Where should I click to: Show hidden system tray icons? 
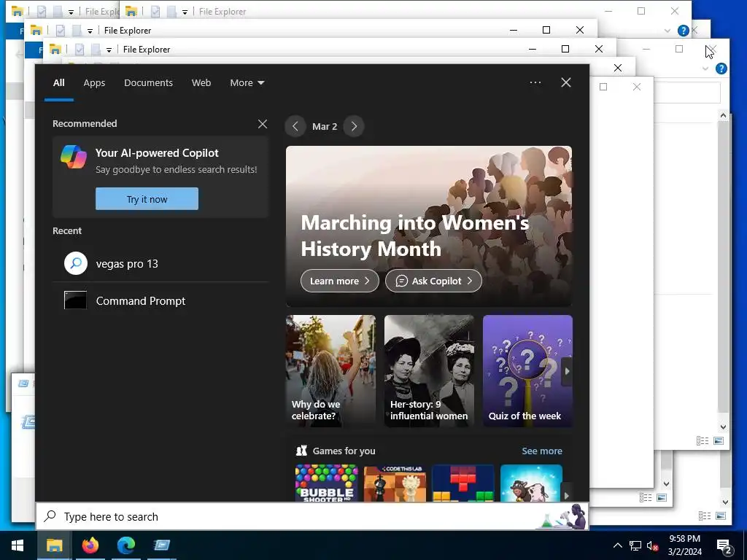coord(617,545)
